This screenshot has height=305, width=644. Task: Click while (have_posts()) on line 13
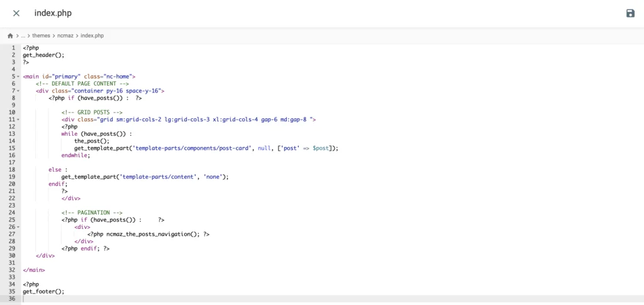pos(95,134)
